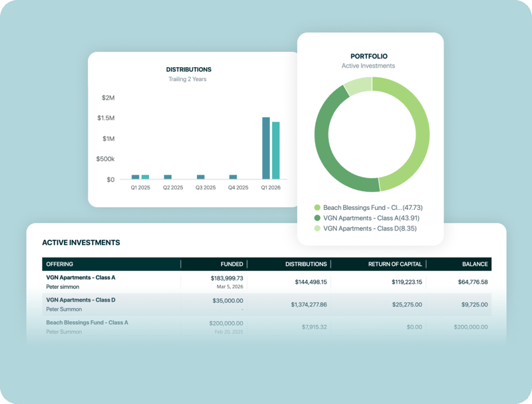Click the teal Q1 2026 distribution bar
Image resolution: width=532 pixels, height=404 pixels.
pyautogui.click(x=276, y=150)
